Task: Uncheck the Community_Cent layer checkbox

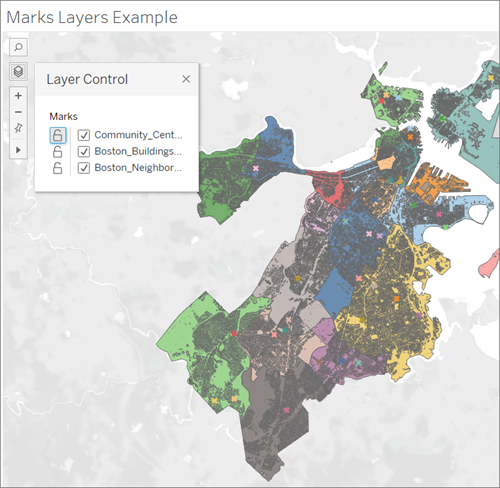Action: click(84, 135)
